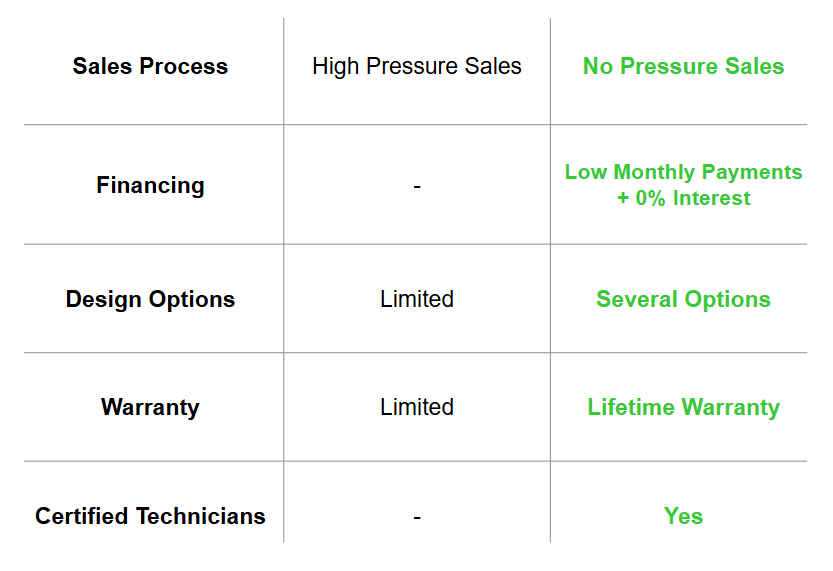Select the Warranty row label
The image size is (833, 571).
click(150, 407)
